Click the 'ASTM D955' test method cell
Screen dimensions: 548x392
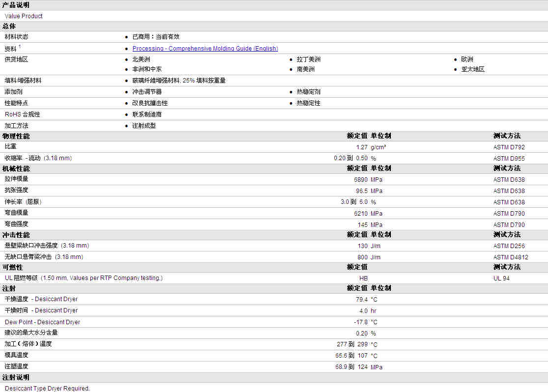coord(509,158)
